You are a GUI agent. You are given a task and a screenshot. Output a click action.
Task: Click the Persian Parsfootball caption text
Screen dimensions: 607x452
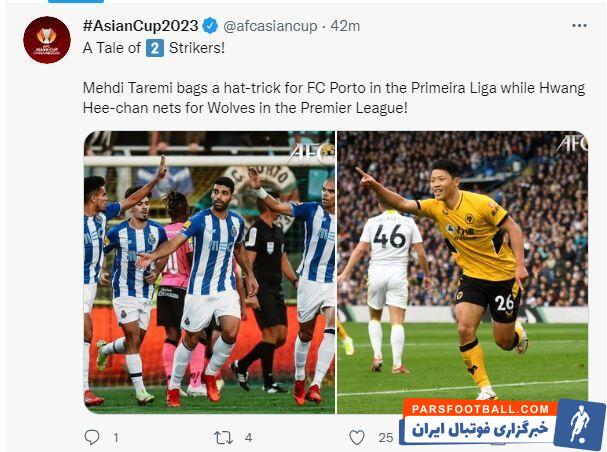[480, 429]
